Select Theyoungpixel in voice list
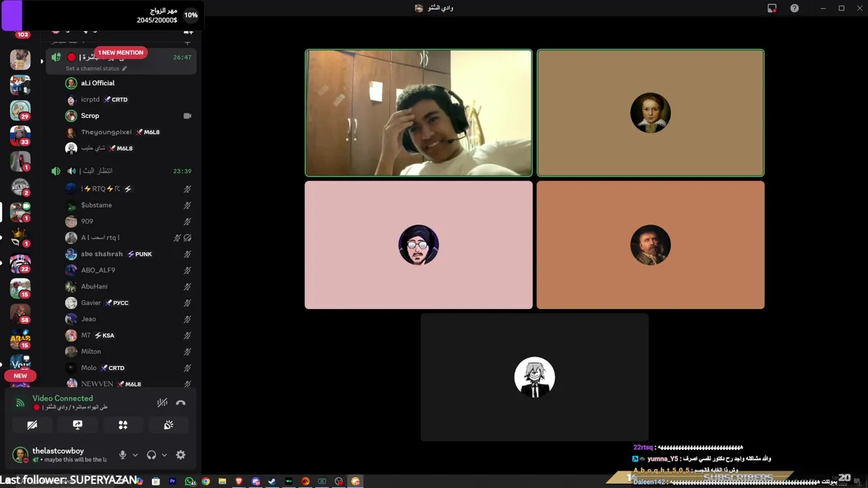The width and height of the screenshot is (868, 488). click(x=122, y=132)
